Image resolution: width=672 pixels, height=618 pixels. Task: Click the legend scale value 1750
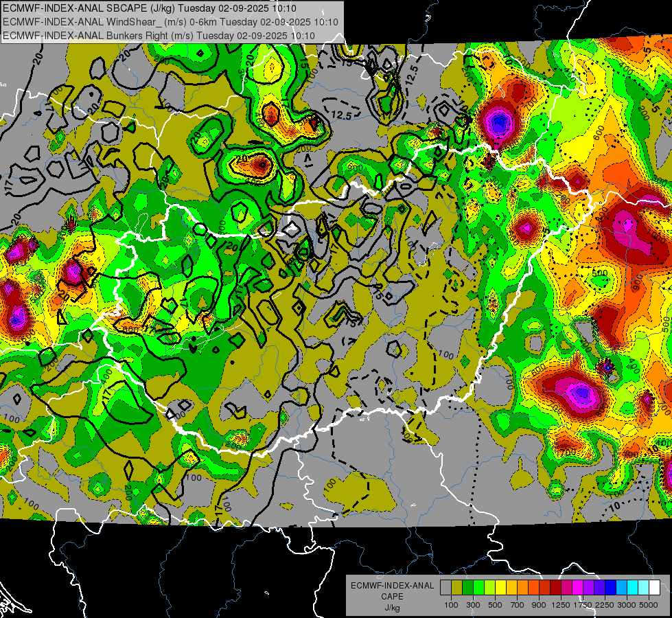pyautogui.click(x=583, y=605)
